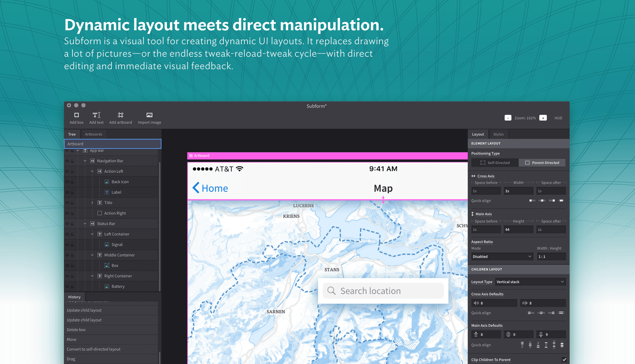The width and height of the screenshot is (635, 364).
Task: Click the Navigation Bar horizontal stack icon
Action: pyautogui.click(x=92, y=161)
